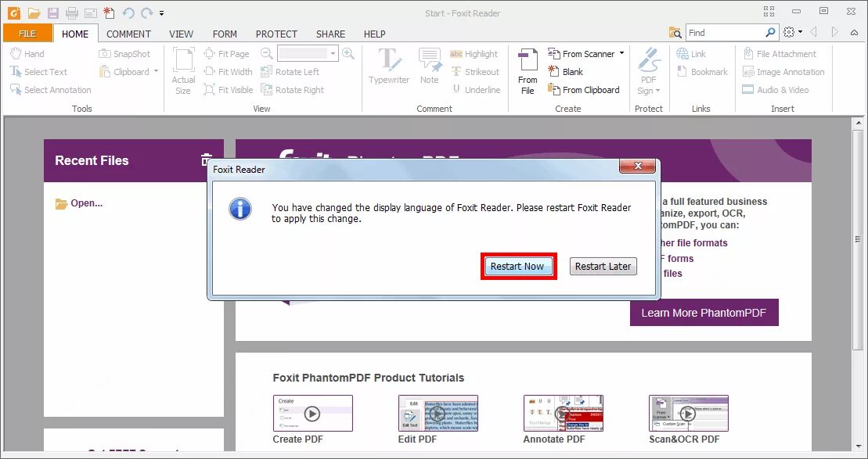Open the HELP ribbon tab
This screenshot has height=459, width=868.
[x=374, y=34]
